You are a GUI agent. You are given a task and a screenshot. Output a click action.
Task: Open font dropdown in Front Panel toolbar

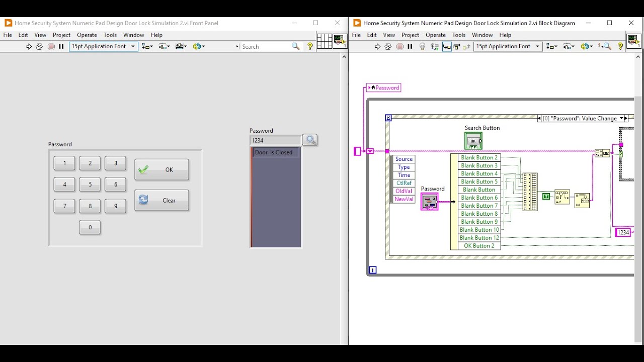coord(103,46)
